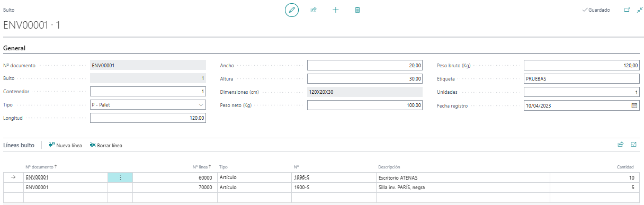Screen dimensions: 644x205
Task: Click Nueva línea to add a line
Action: (x=65, y=145)
